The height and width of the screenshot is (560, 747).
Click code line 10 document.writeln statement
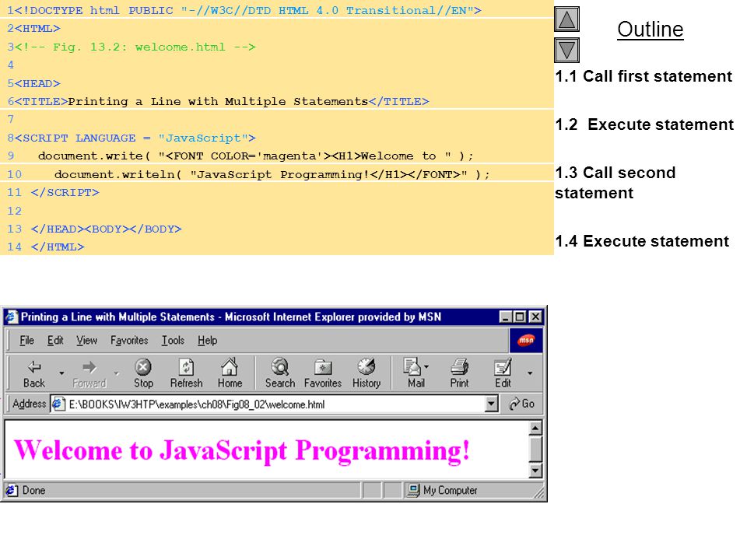tap(272, 175)
